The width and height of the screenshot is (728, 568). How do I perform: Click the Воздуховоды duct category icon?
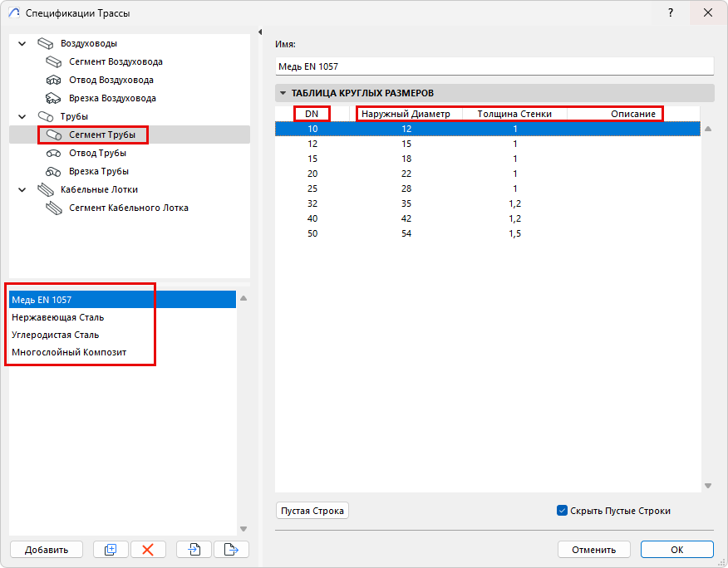tap(45, 44)
